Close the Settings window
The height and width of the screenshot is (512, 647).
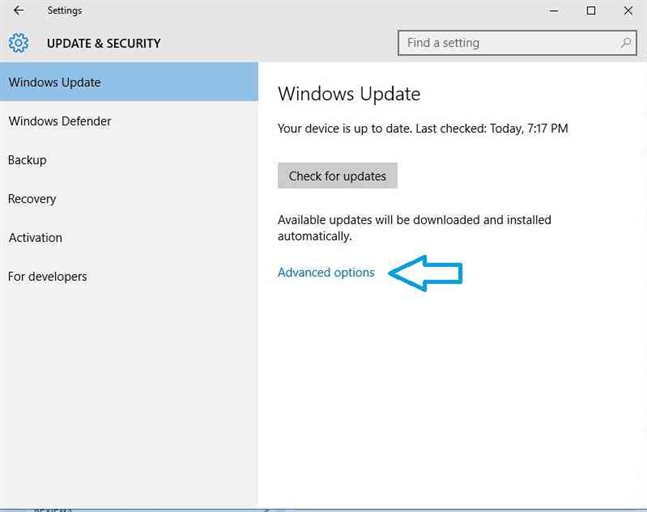(628, 11)
